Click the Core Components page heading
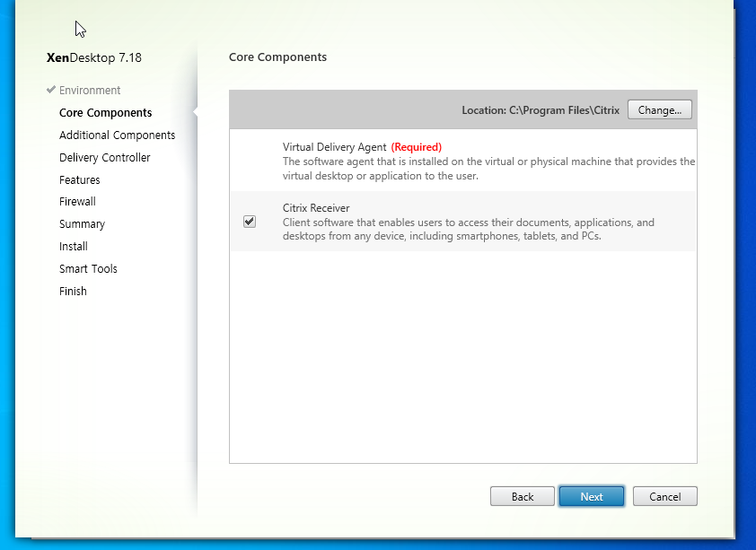This screenshot has height=550, width=756. 277,57
